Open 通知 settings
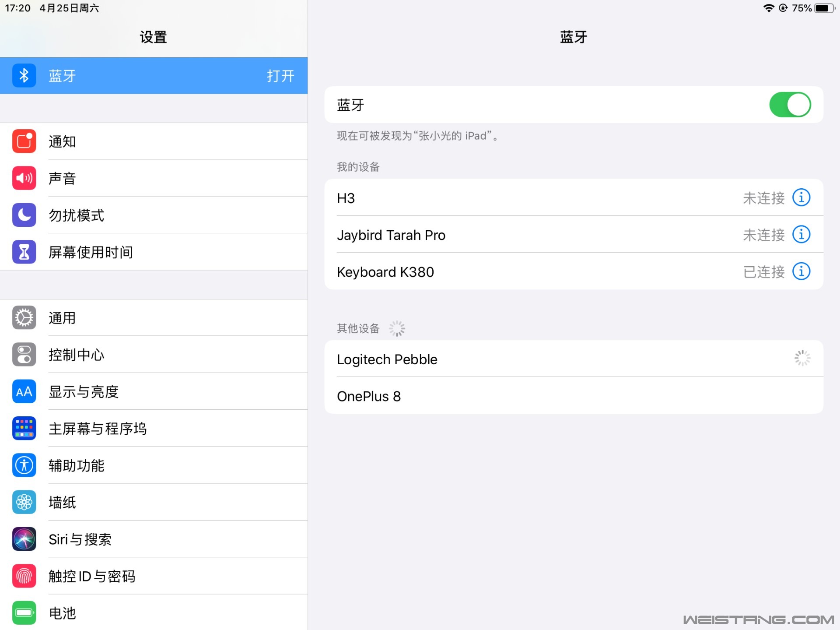The height and width of the screenshot is (630, 840). 154,141
